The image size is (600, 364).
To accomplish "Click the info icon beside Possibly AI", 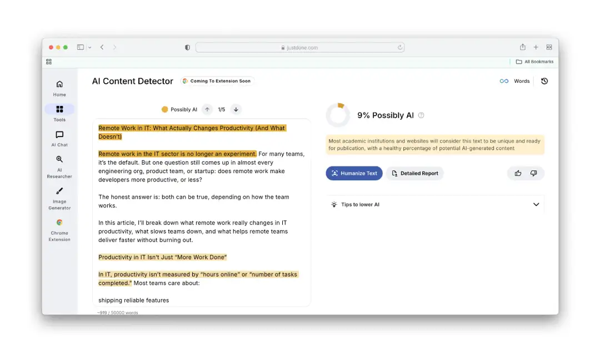I will pos(421,115).
